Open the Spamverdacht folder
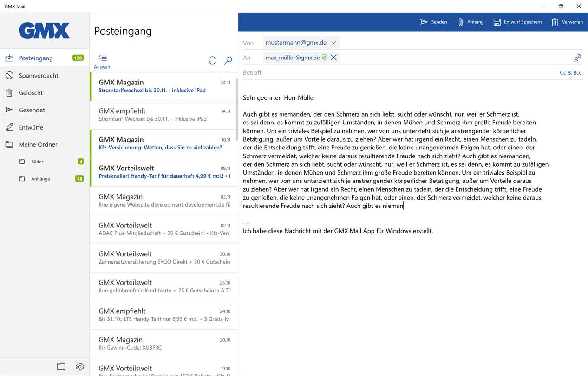The image size is (588, 376). coord(45,75)
